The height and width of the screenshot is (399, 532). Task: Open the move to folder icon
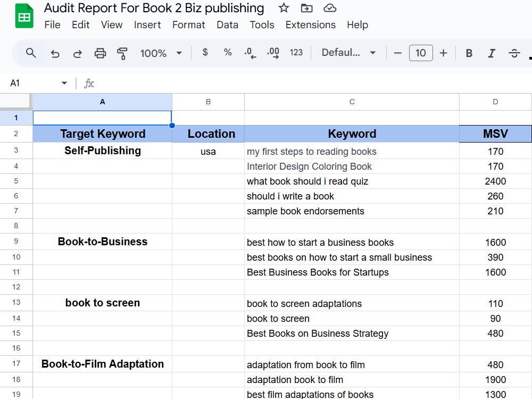(x=307, y=8)
